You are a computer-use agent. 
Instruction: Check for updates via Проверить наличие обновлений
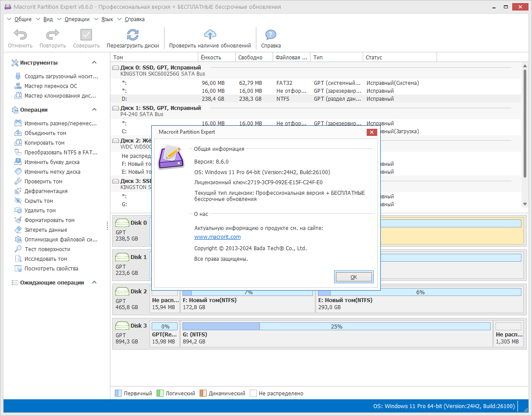tap(210, 35)
